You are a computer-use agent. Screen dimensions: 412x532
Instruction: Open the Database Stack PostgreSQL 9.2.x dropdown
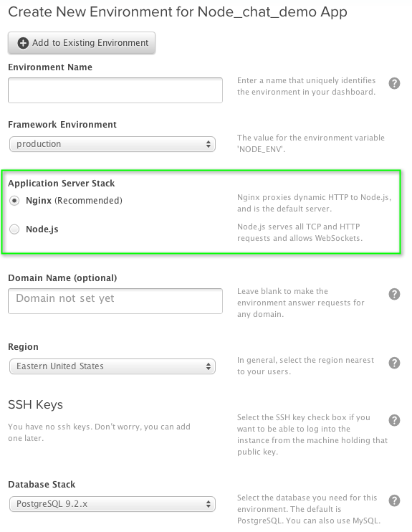pos(112,504)
